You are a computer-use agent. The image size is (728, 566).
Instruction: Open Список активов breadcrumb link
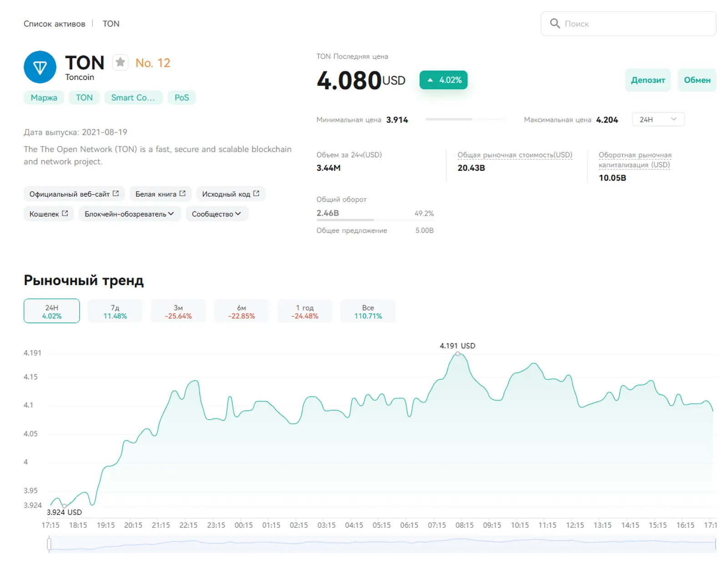[54, 24]
